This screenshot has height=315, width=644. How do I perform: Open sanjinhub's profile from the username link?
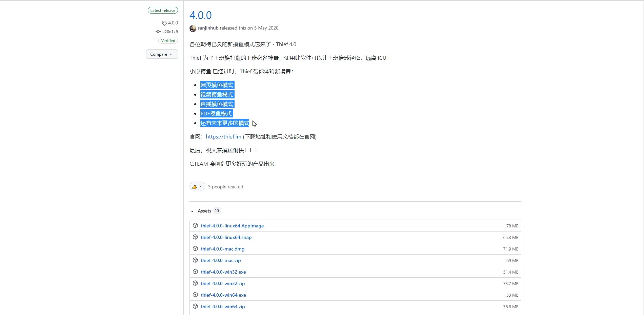[x=208, y=28]
